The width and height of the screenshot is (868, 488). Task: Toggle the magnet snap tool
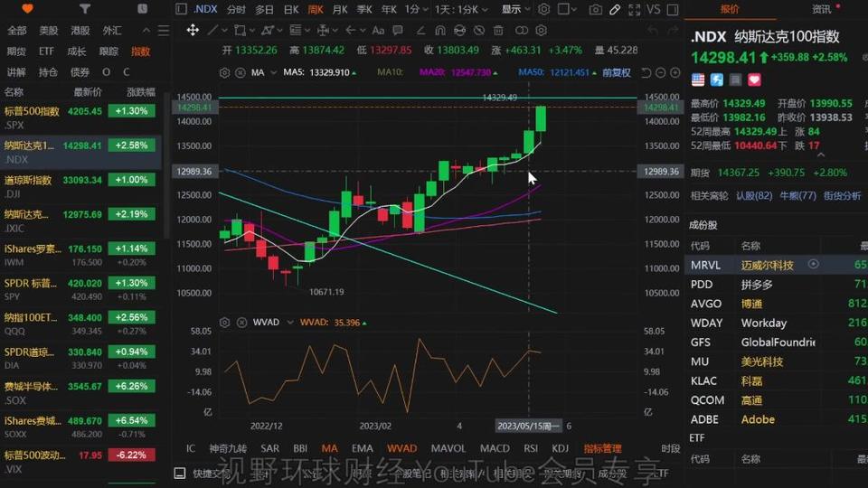pyautogui.click(x=440, y=31)
